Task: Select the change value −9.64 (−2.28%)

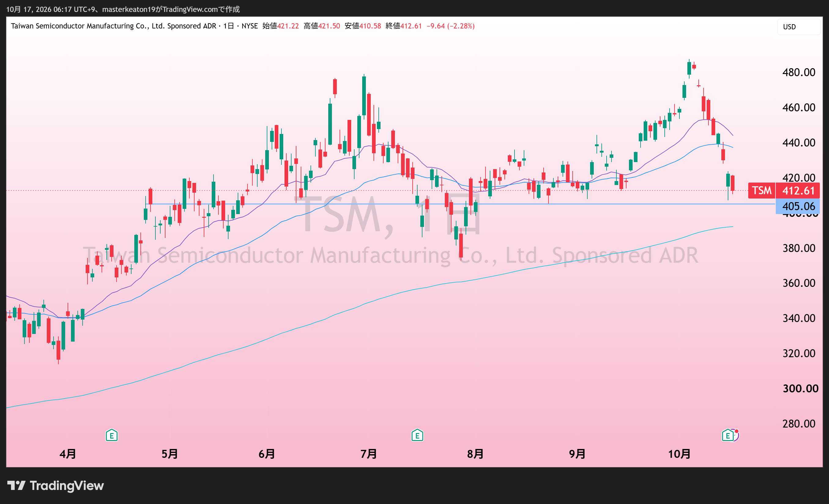Action: 451,26
